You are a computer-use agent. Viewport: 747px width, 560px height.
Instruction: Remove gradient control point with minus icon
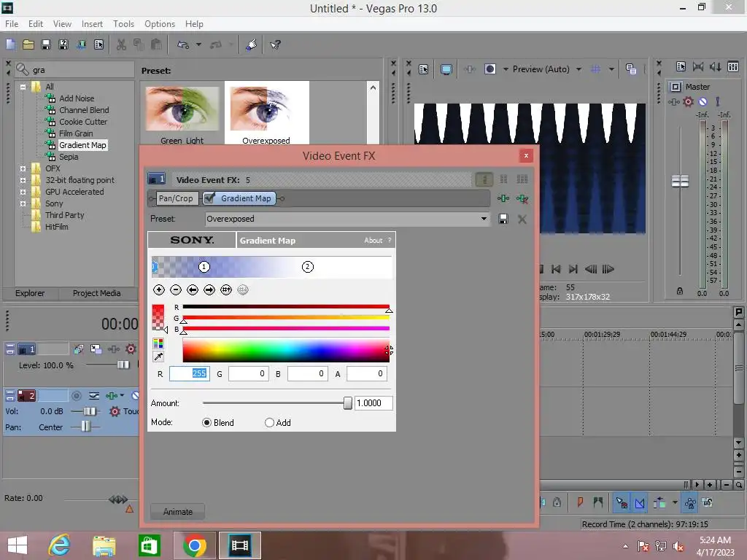point(176,289)
